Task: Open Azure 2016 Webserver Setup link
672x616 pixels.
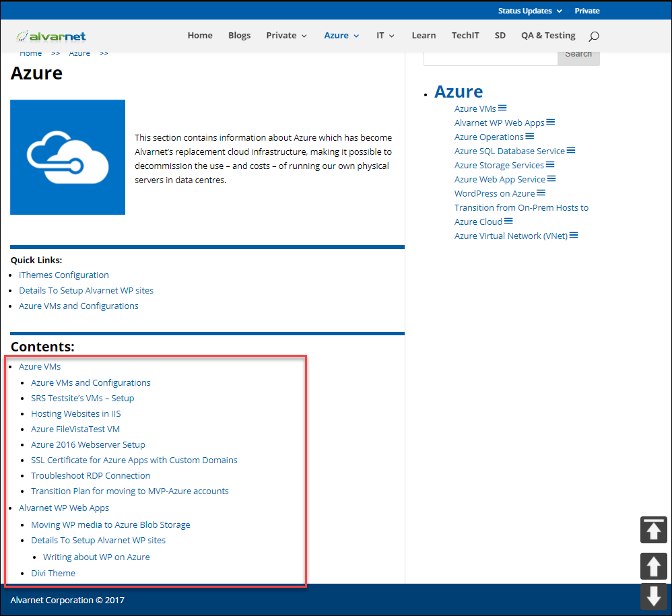Action: pos(88,444)
